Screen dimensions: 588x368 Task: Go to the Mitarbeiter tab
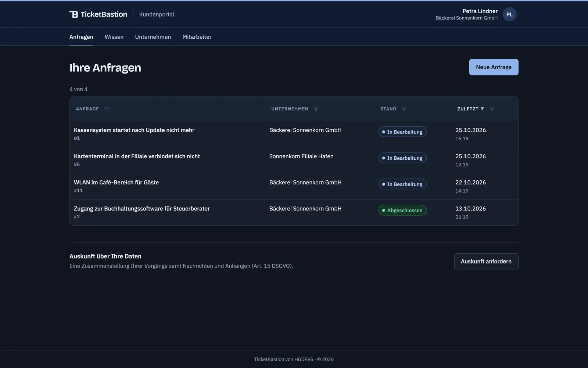(197, 37)
